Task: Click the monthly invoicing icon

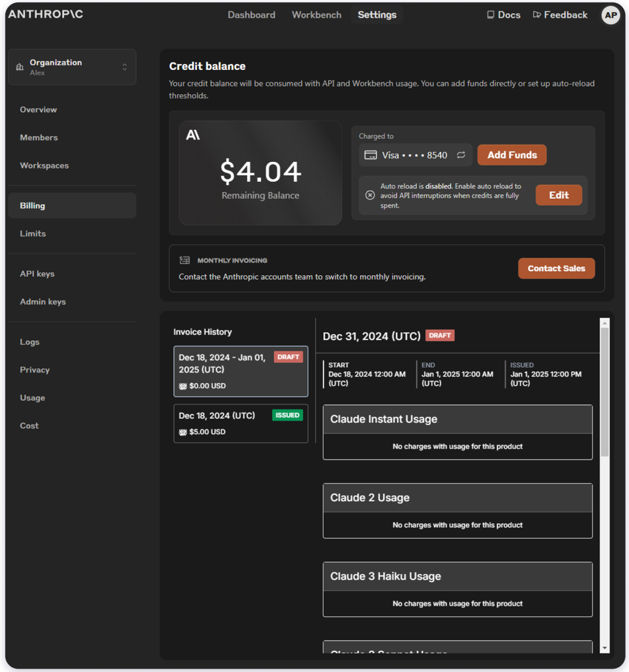Action: point(184,260)
